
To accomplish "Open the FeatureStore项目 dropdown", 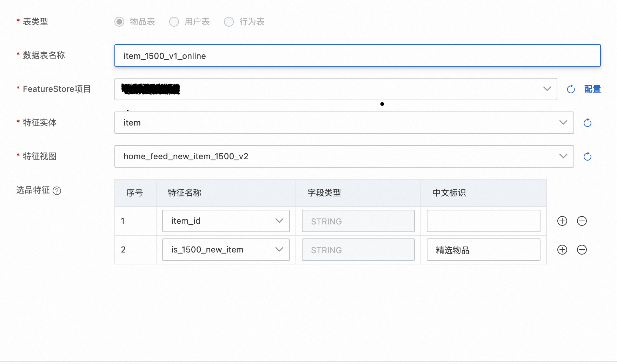I will [x=336, y=89].
